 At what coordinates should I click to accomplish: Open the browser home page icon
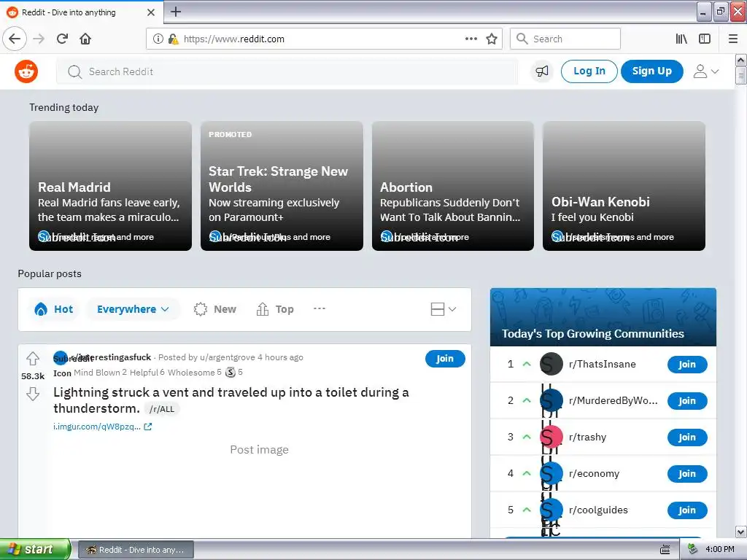(85, 39)
